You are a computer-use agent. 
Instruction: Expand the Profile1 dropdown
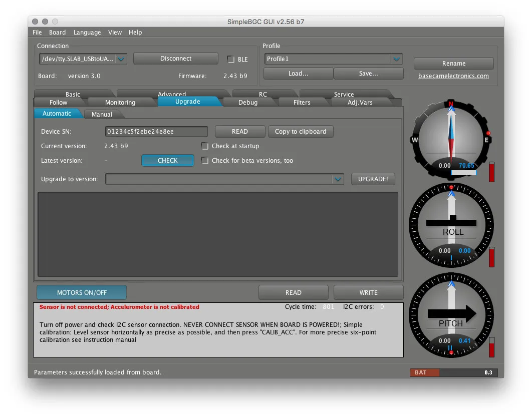397,59
